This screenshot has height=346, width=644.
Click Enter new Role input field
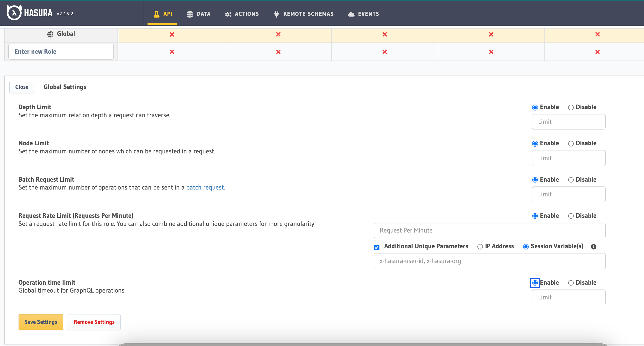click(61, 51)
